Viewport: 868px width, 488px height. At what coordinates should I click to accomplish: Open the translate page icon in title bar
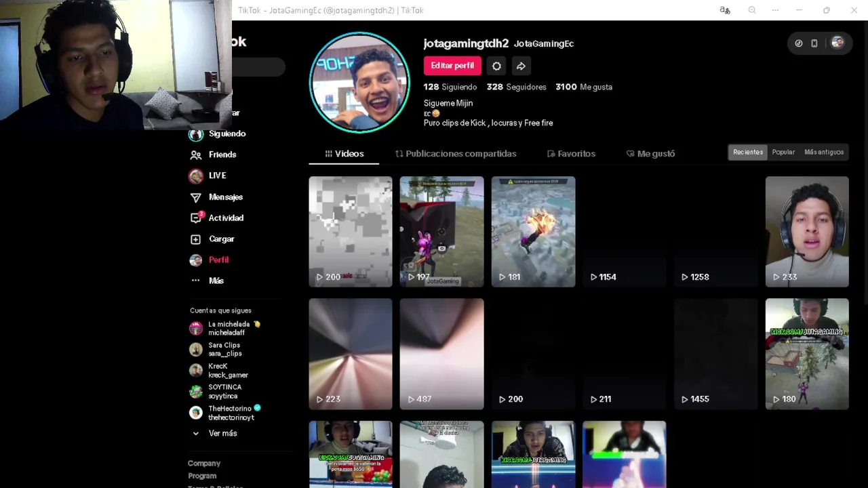725,10
